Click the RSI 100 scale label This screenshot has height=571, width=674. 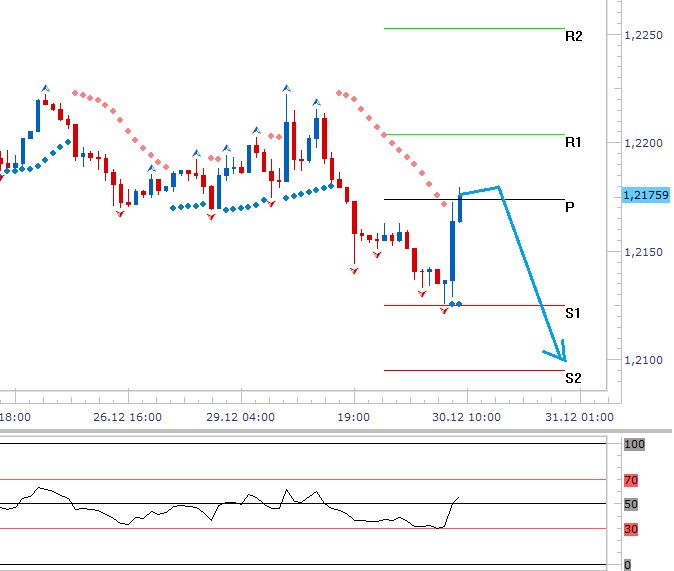[633, 443]
